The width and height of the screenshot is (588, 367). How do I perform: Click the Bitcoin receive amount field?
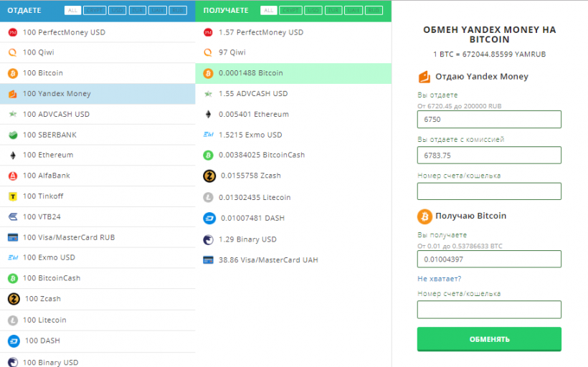coord(489,259)
